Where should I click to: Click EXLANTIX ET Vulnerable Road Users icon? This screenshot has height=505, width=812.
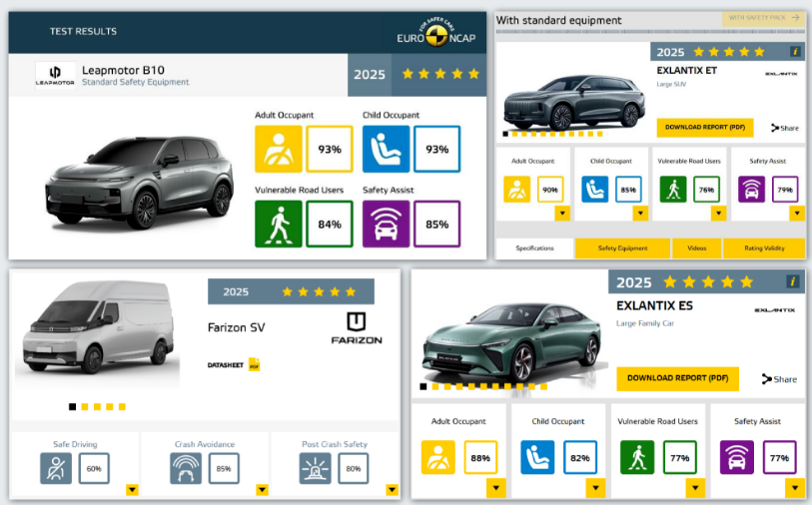coord(673,190)
